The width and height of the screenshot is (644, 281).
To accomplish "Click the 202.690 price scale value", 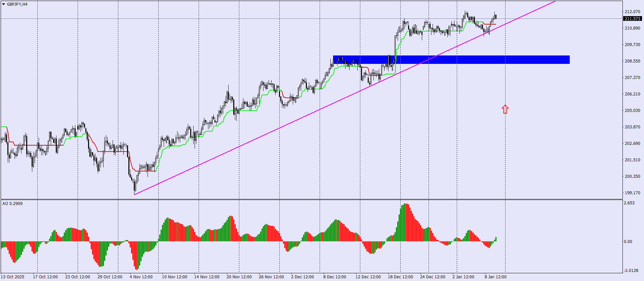I will tap(633, 144).
